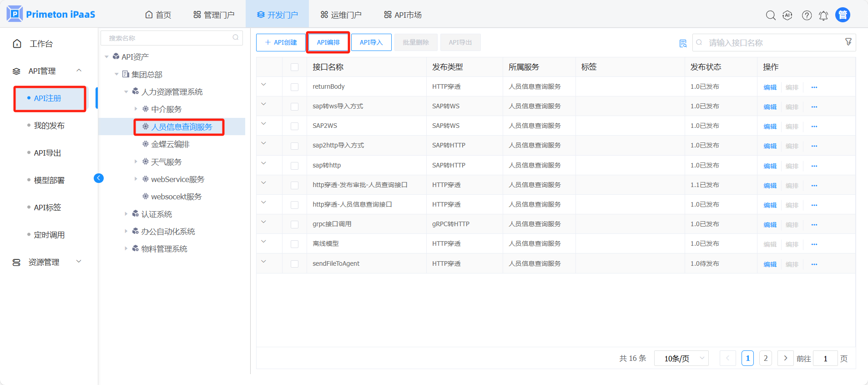
Task: Click the filter funnel icon
Action: click(x=848, y=42)
